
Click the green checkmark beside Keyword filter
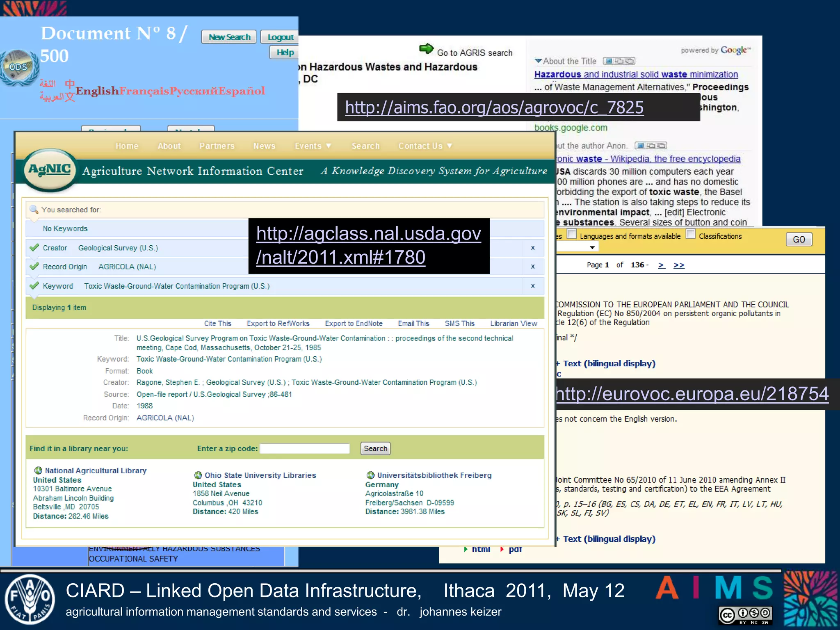(34, 285)
